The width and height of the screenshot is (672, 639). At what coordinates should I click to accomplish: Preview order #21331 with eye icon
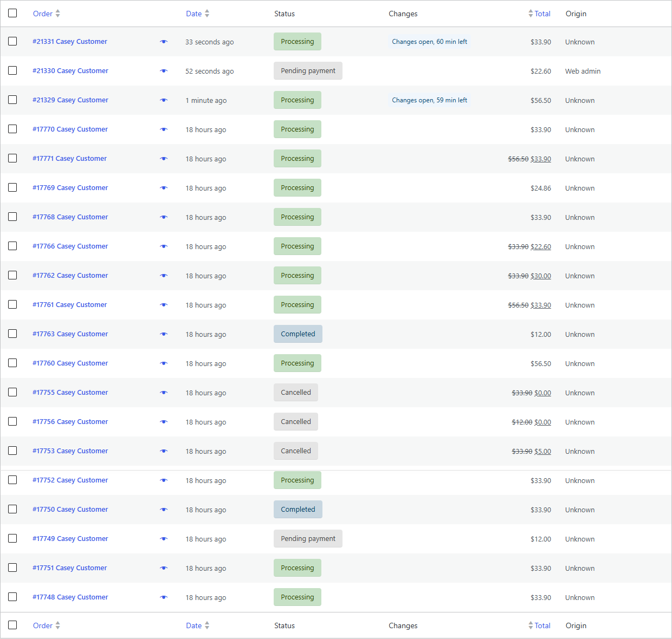point(164,42)
